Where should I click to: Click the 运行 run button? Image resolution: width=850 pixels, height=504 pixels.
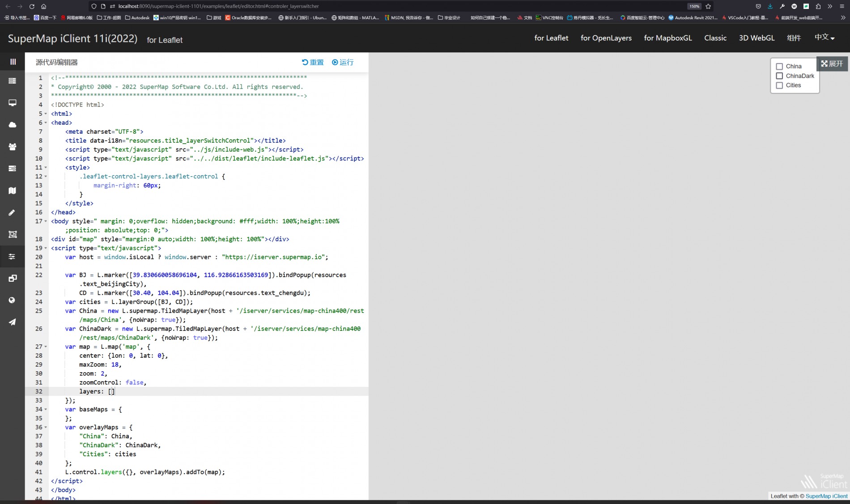click(x=343, y=62)
